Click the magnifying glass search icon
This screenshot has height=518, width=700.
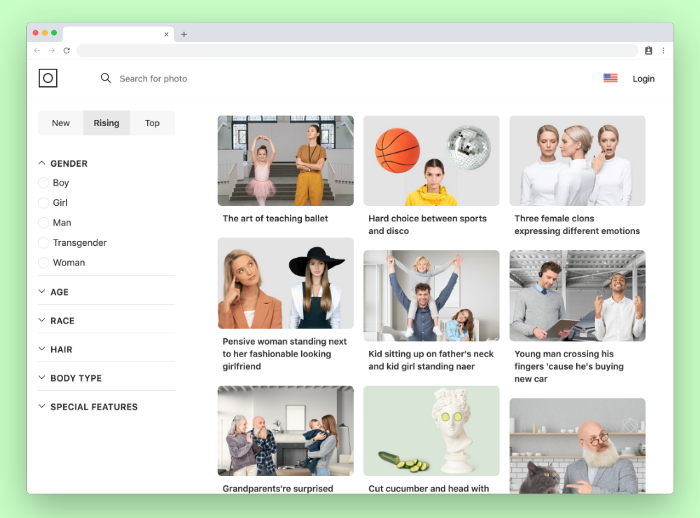(106, 78)
